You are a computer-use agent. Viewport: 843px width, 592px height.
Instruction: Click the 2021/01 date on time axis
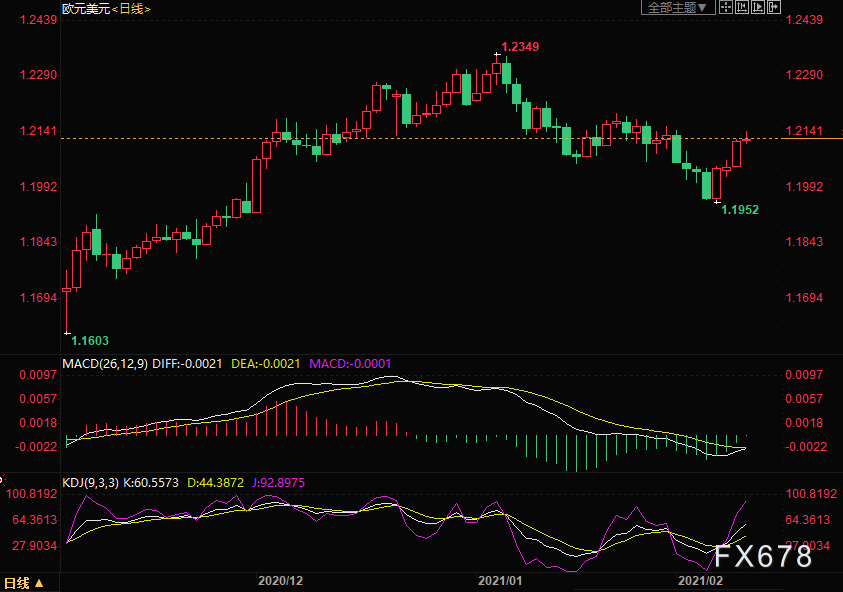(500, 581)
